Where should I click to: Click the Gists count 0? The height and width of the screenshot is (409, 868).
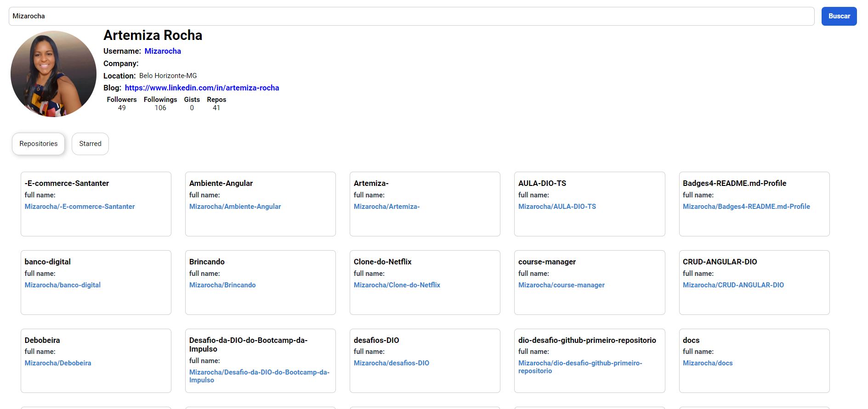192,108
